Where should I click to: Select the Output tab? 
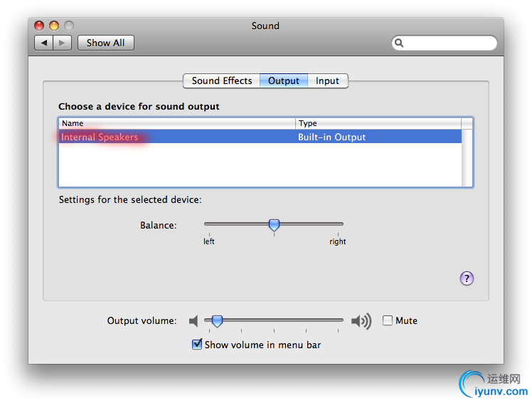pyautogui.click(x=284, y=81)
